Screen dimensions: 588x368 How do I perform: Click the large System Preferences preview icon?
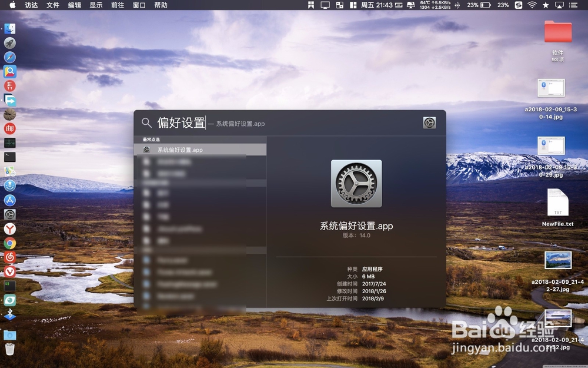pos(356,184)
